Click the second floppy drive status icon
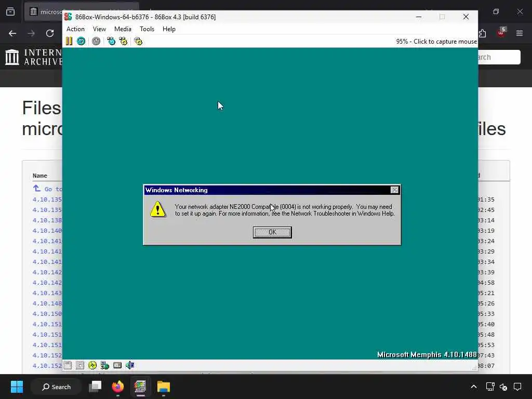 [80, 365]
